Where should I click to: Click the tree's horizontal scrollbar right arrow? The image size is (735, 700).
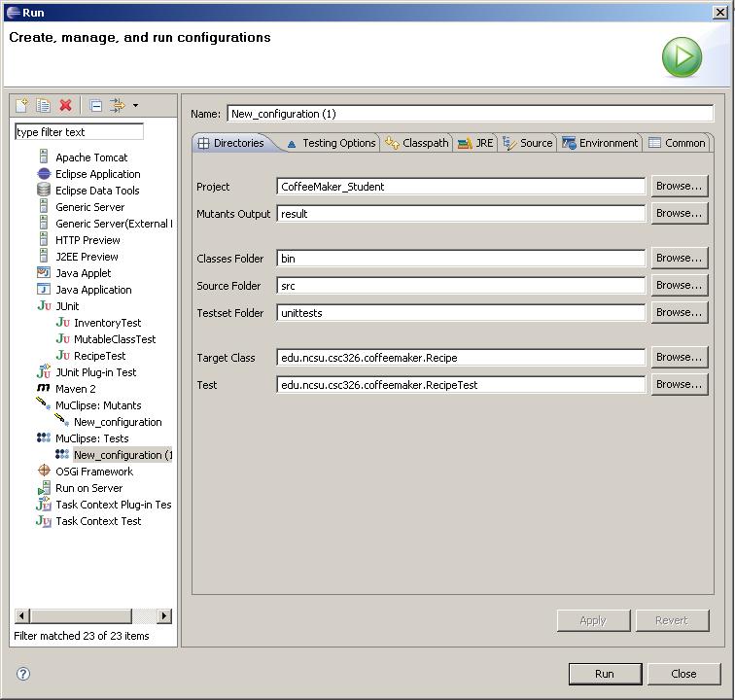(163, 615)
